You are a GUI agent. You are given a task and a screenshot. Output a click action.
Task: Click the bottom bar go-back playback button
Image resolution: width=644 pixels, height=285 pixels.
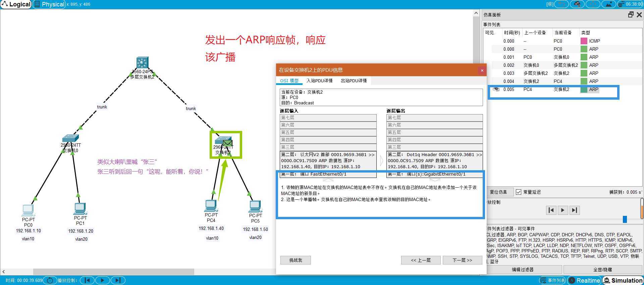(87, 280)
